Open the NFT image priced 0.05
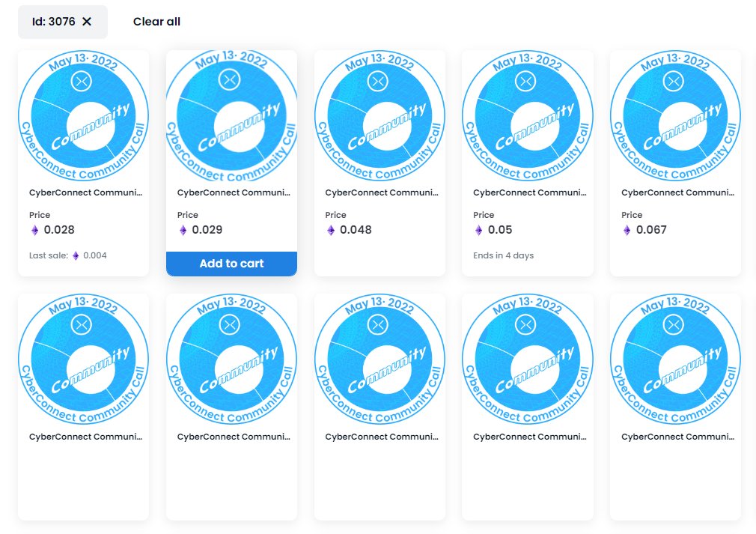The image size is (756, 534). (x=528, y=116)
